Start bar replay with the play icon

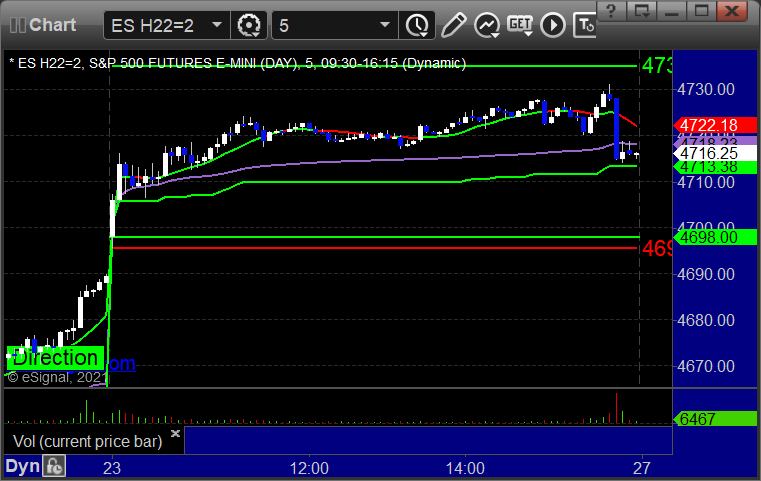(x=553, y=25)
